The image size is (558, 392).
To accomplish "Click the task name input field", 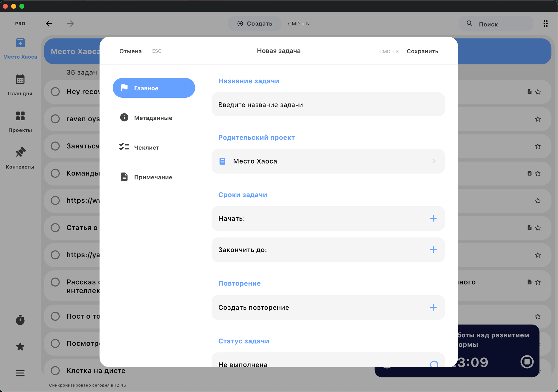I will pos(328,105).
